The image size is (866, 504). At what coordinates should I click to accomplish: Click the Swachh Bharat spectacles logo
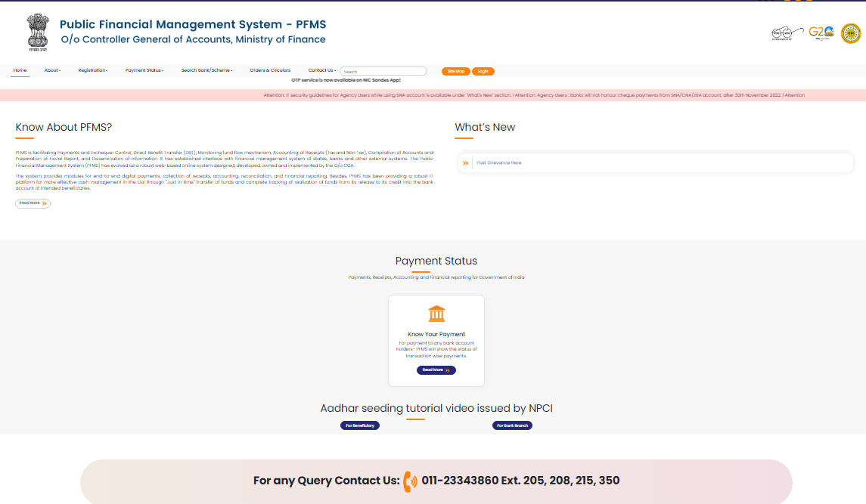(786, 33)
